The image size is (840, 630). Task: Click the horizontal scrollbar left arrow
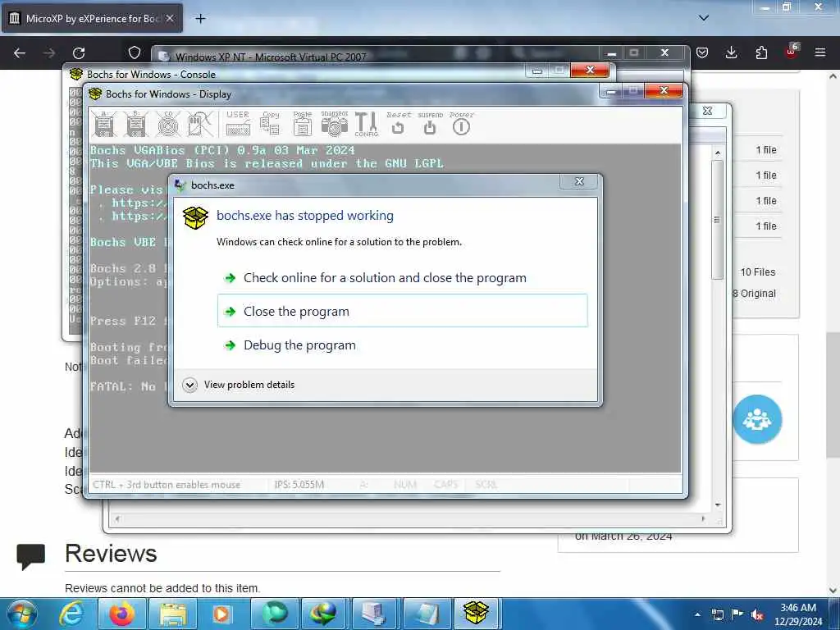[117, 518]
